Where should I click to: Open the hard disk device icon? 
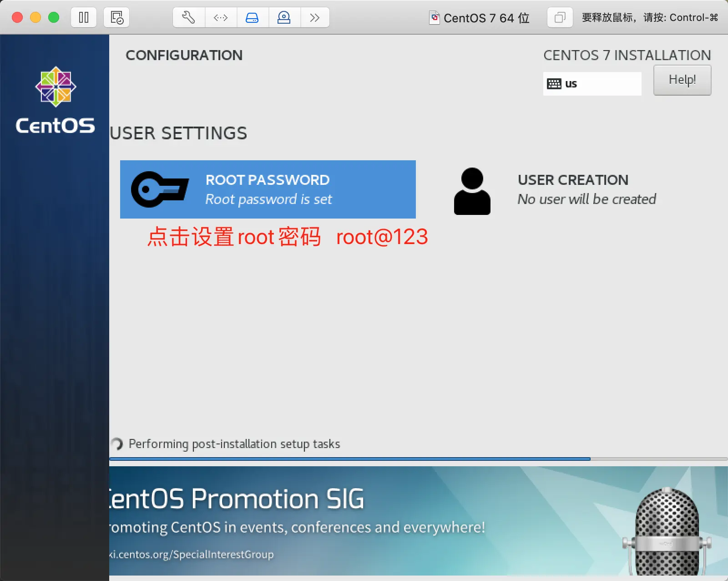252,18
